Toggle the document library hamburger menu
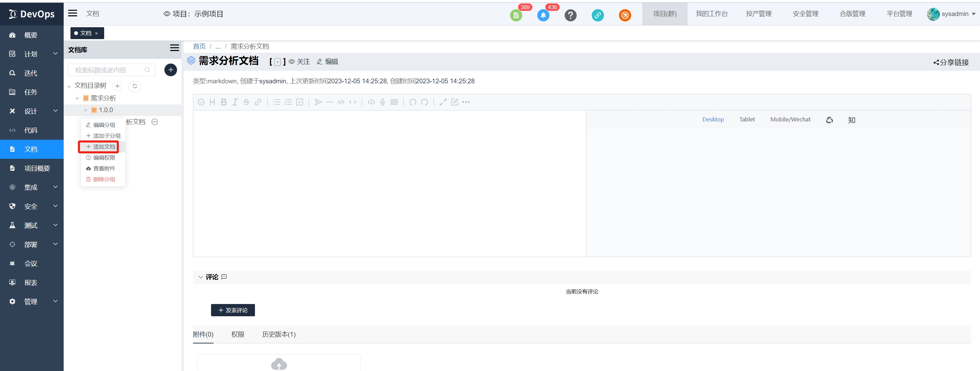The height and width of the screenshot is (371, 980). pos(174,48)
